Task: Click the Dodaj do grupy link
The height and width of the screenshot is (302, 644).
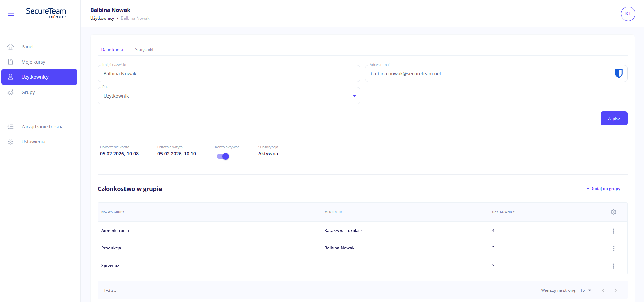Action: (604, 189)
